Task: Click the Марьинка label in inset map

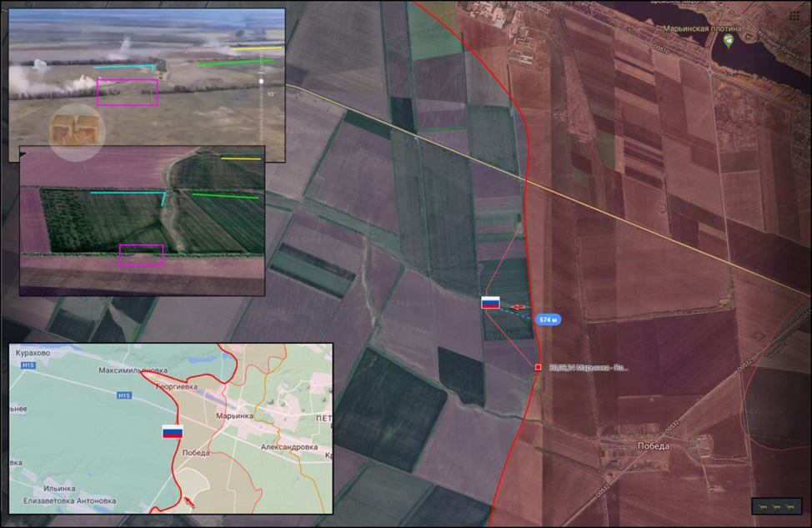Action: pos(234,415)
